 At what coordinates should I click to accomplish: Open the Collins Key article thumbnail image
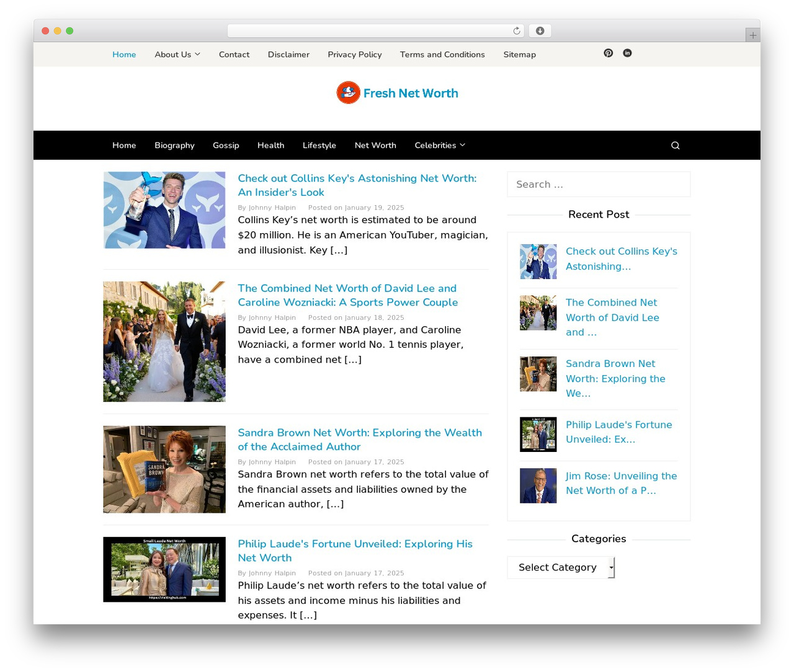(164, 210)
